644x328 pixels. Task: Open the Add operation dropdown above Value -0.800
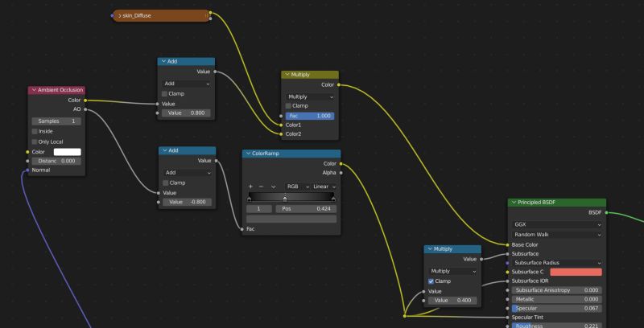pyautogui.click(x=188, y=173)
